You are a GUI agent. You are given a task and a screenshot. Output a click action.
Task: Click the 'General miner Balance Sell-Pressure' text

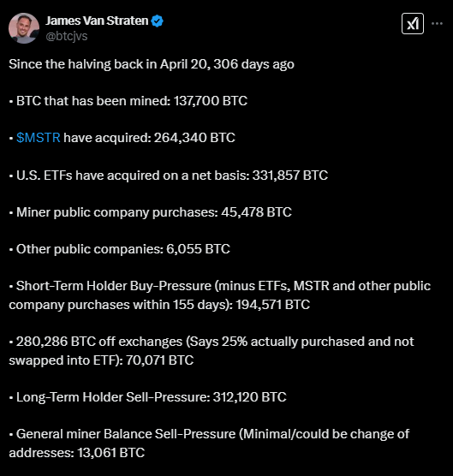tap(126, 434)
